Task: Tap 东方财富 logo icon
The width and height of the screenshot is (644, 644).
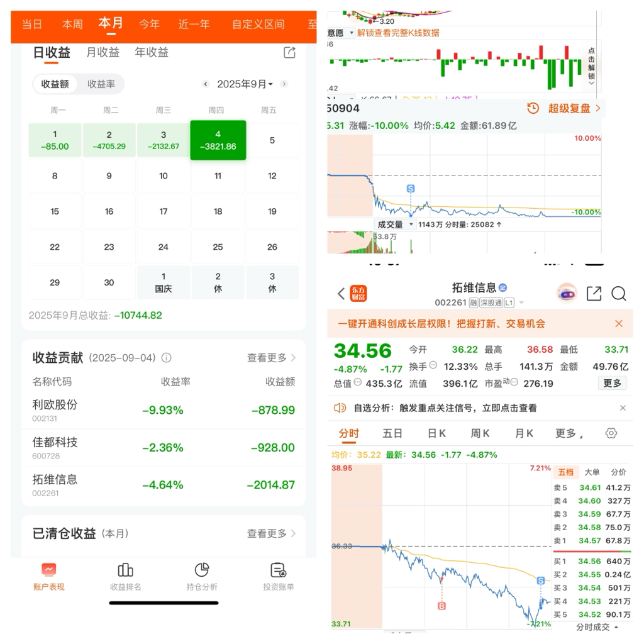Action: (x=358, y=294)
